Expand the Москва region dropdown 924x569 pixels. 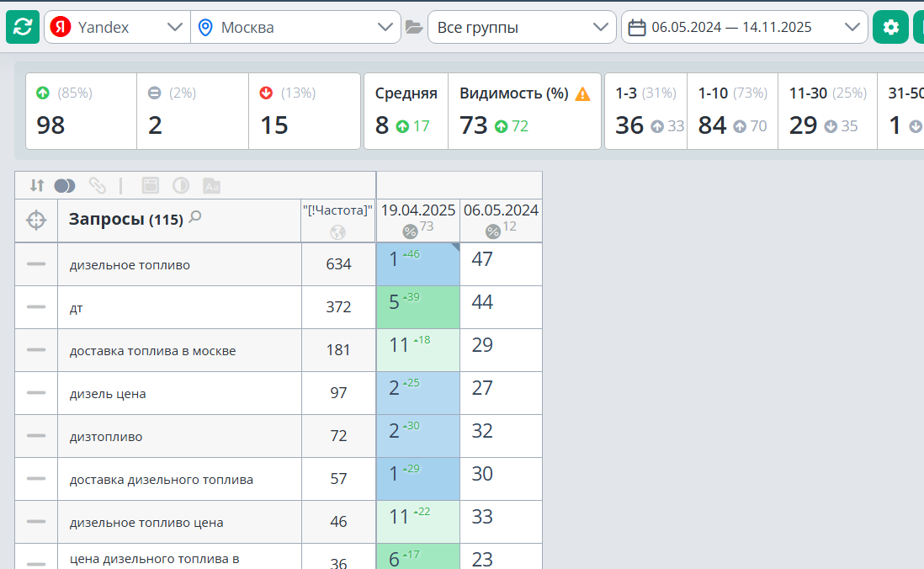(295, 27)
